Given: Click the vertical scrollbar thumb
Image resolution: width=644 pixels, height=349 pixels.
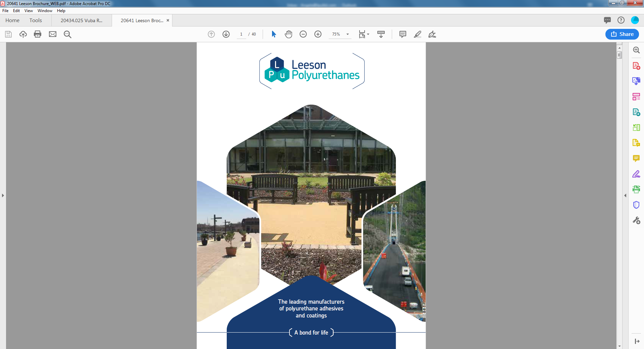Looking at the screenshot, I should point(620,55).
